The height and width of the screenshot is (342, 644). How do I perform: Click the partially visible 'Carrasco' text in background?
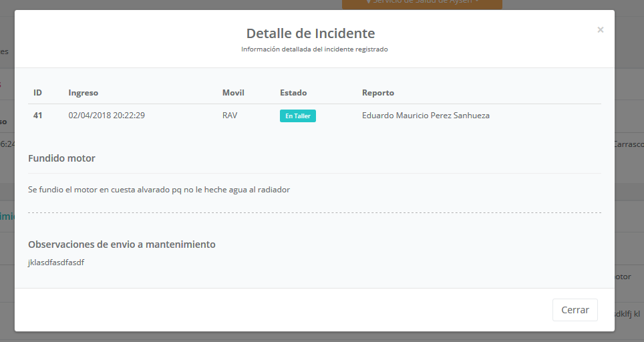coord(628,144)
